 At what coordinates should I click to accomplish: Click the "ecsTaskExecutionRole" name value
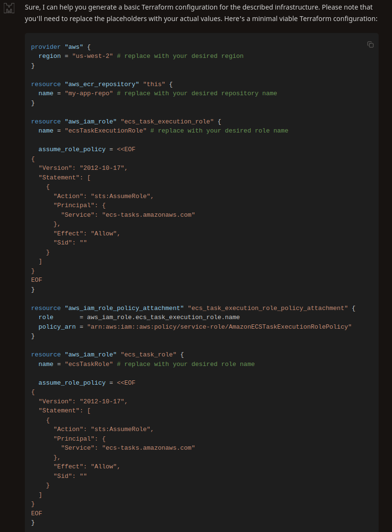tap(106, 131)
